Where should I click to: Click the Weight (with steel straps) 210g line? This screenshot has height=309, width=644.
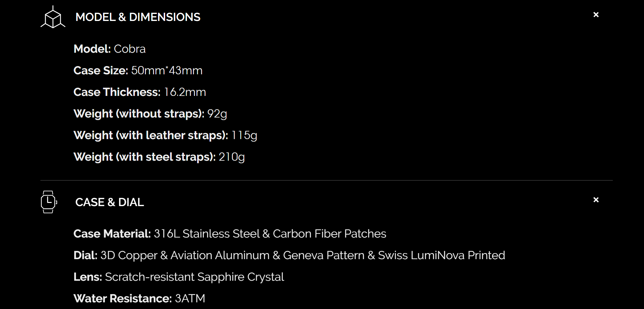pos(159,157)
